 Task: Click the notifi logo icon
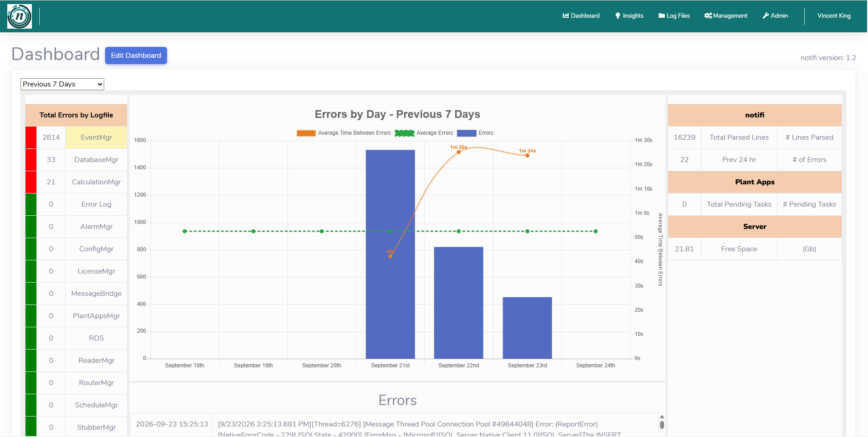[20, 16]
